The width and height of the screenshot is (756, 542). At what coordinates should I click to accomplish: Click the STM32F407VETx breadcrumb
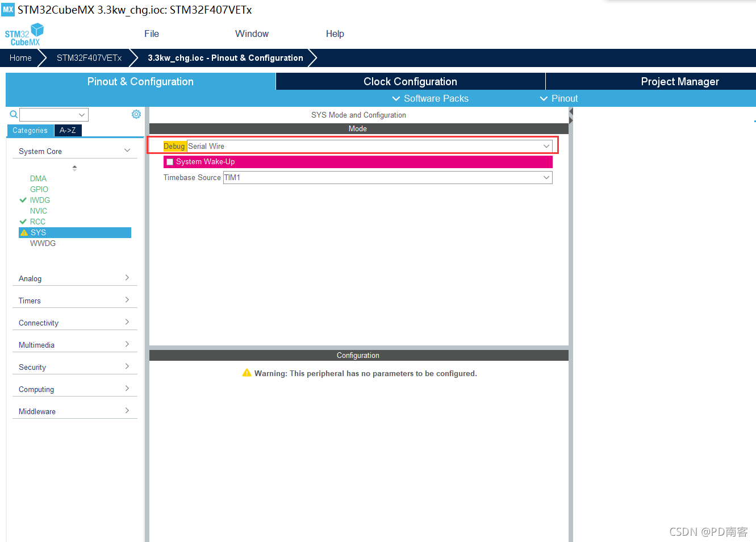click(89, 58)
